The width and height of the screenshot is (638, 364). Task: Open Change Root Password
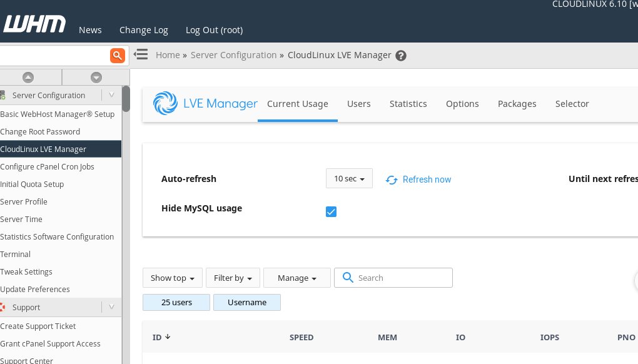pyautogui.click(x=40, y=131)
